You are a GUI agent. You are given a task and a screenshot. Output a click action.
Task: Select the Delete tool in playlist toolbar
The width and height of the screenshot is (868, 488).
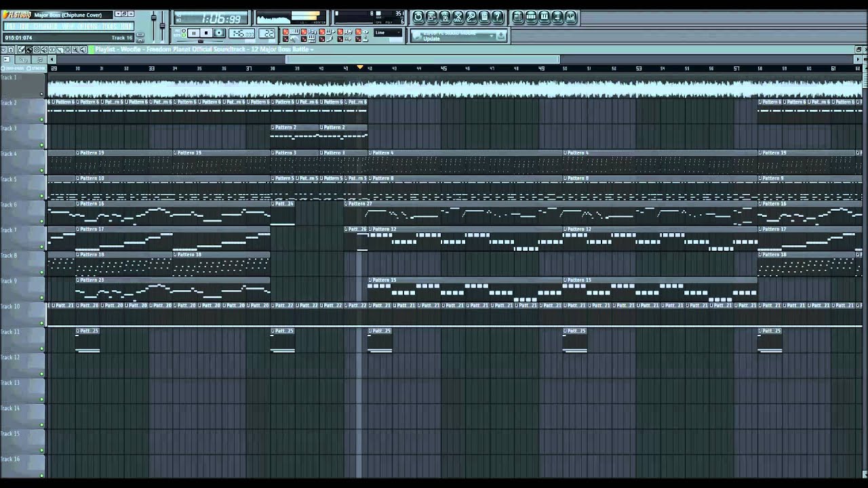[x=37, y=49]
